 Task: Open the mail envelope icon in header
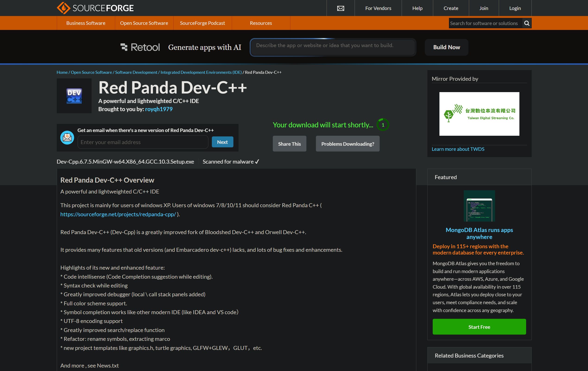tap(341, 8)
